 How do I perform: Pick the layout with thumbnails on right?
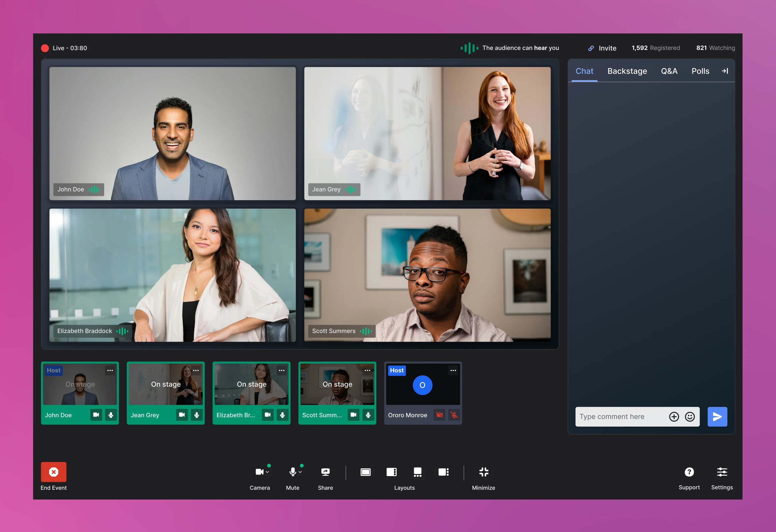coord(443,472)
